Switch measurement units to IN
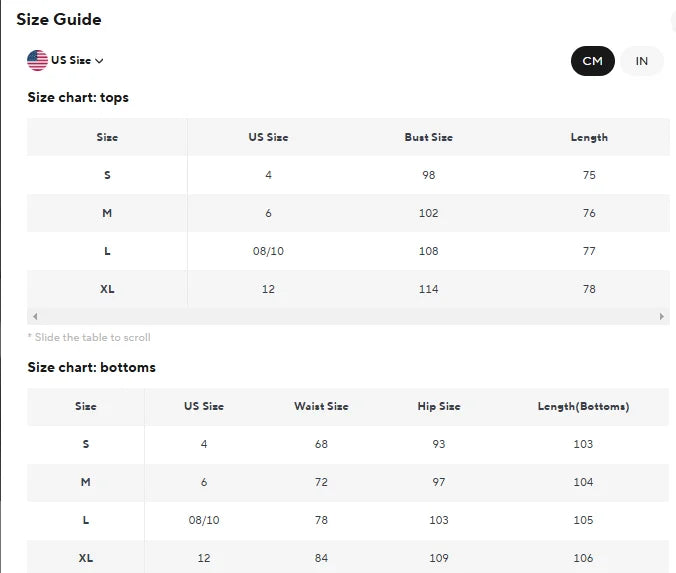Viewport: 676px width, 573px height. 642,61
